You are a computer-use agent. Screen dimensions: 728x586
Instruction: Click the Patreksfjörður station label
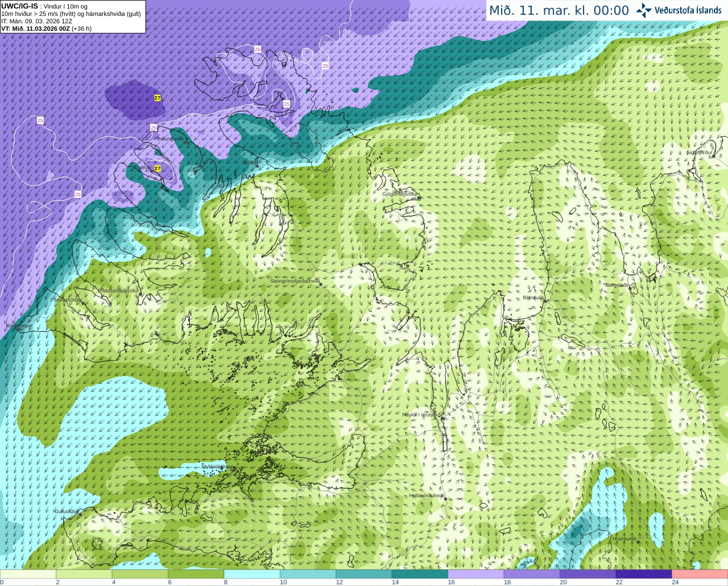pos(66,299)
